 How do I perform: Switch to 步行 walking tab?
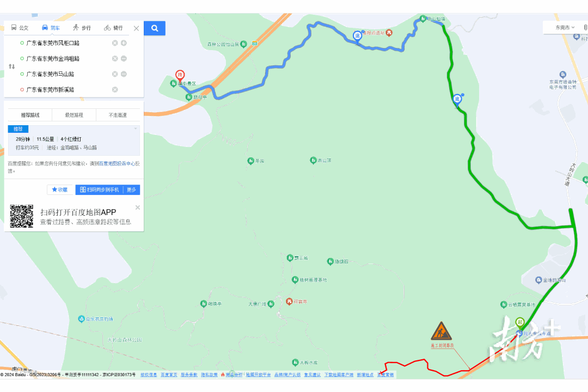click(x=82, y=28)
